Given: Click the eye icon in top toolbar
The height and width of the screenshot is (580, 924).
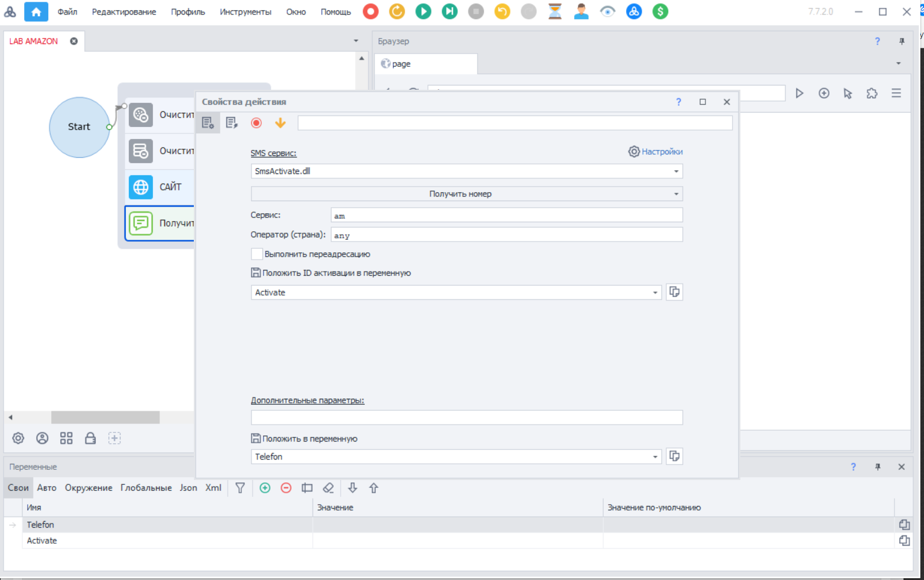Looking at the screenshot, I should pos(607,11).
